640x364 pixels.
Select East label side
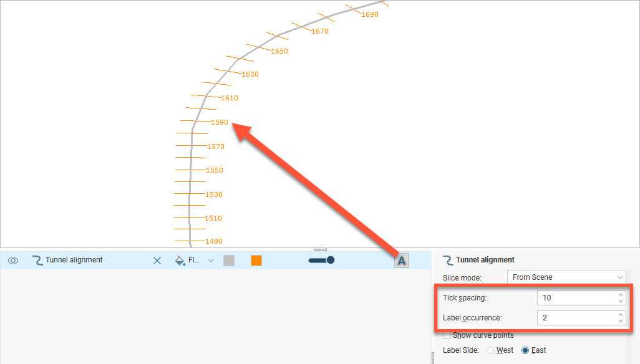525,350
